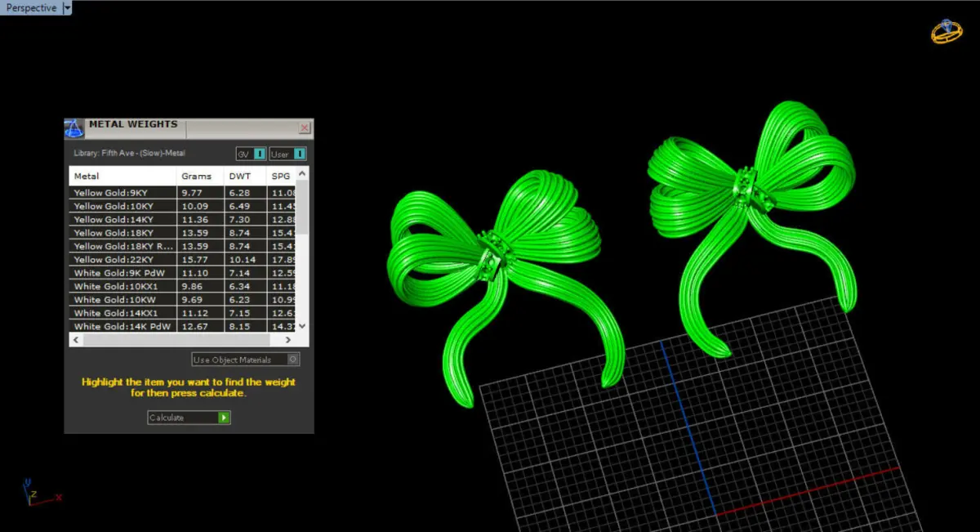
Task: Click the Metal Weights title bar
Action: 188,128
